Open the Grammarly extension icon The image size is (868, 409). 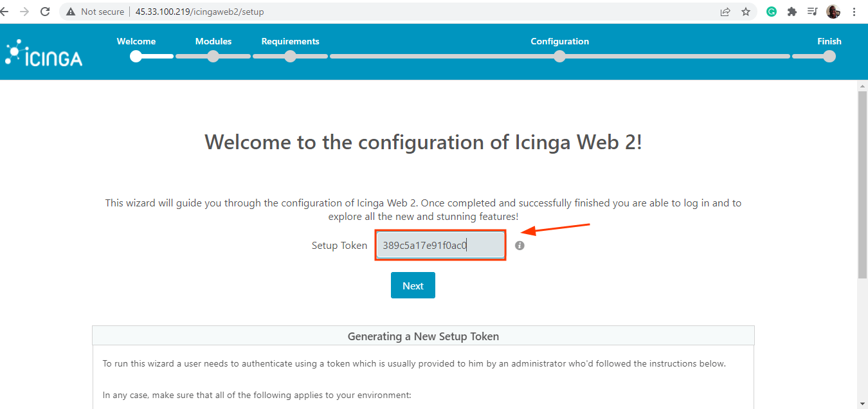coord(772,12)
